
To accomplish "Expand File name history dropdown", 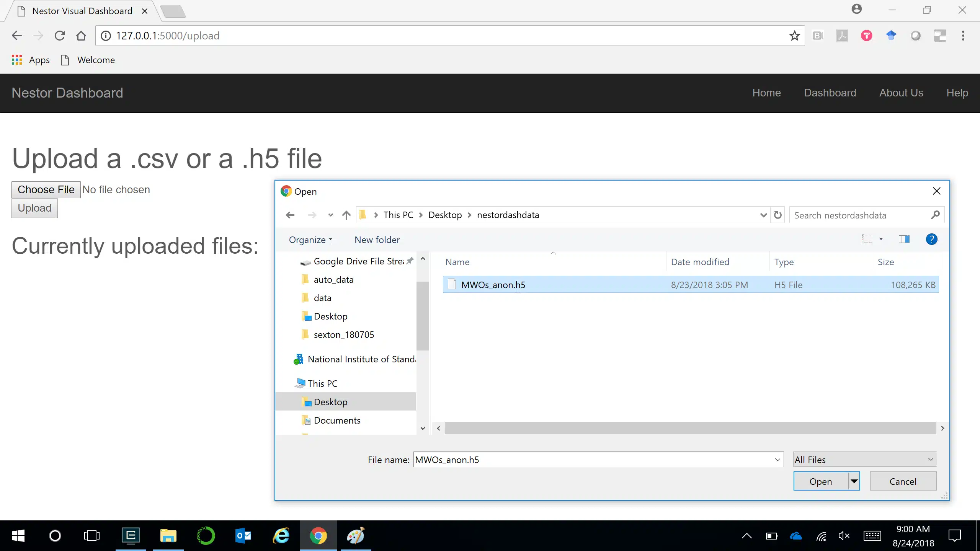I will (x=777, y=460).
